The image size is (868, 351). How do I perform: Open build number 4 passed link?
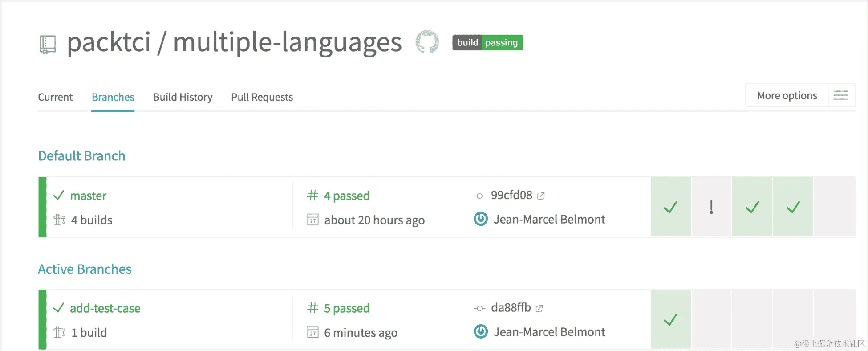coord(346,196)
